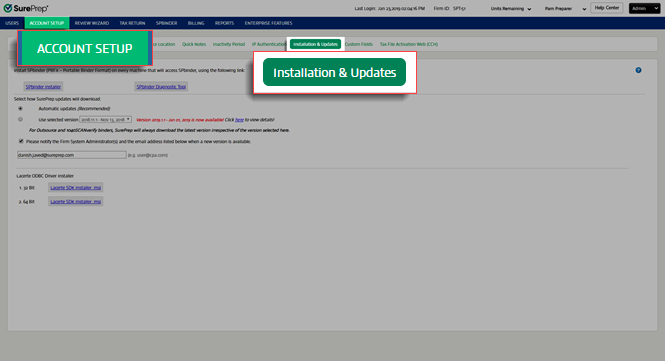665x361 pixels.
Task: Switch to the IP Authentication tab
Action: (x=269, y=44)
